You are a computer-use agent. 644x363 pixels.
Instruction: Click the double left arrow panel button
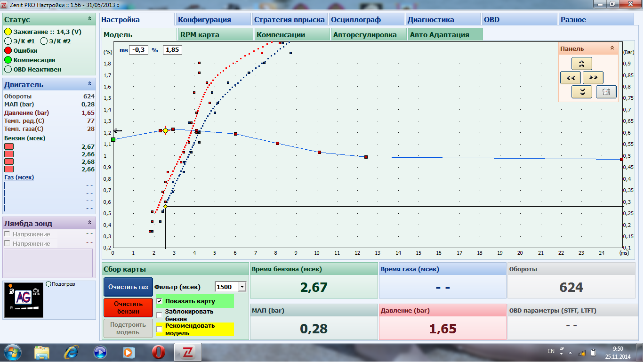click(x=571, y=78)
